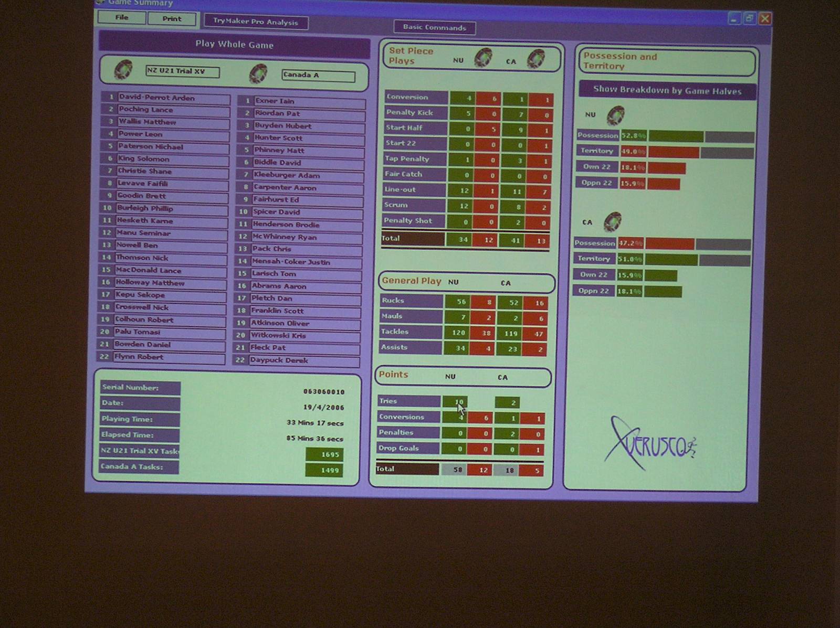
Task: Click the Basic Commands button
Action: pyautogui.click(x=434, y=28)
